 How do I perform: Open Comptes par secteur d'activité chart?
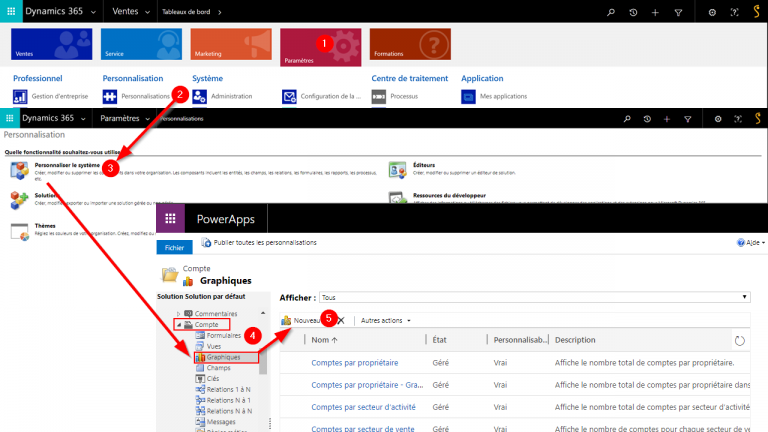point(363,407)
